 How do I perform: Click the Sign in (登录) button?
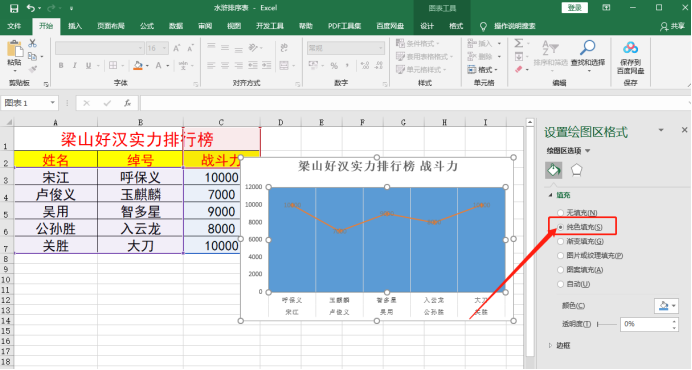[x=574, y=8]
